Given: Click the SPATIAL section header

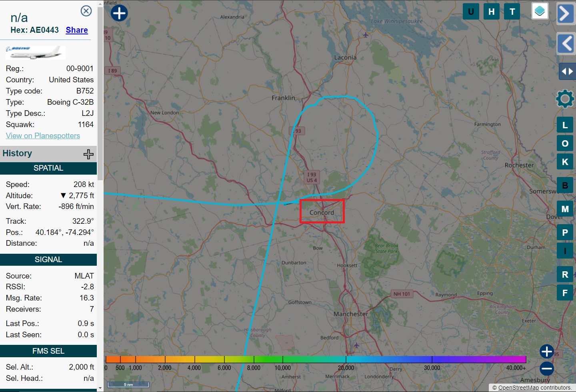Looking at the screenshot, I should tap(48, 168).
